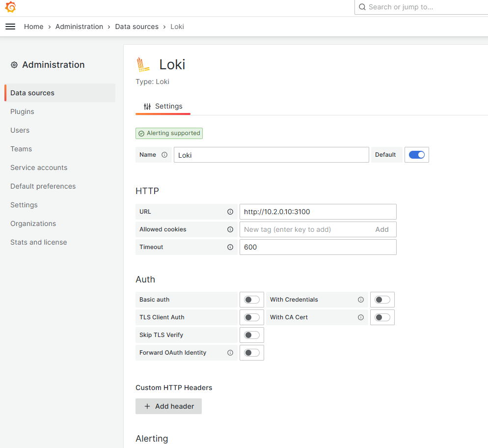Image resolution: width=488 pixels, height=448 pixels.
Task: Click the Add header button
Action: (168, 406)
